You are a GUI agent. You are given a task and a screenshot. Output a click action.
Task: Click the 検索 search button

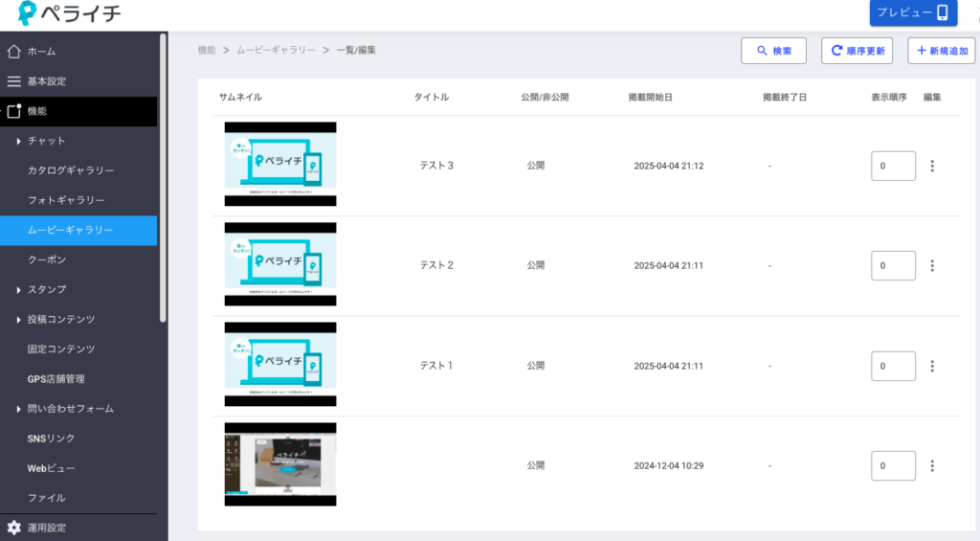pyautogui.click(x=773, y=51)
